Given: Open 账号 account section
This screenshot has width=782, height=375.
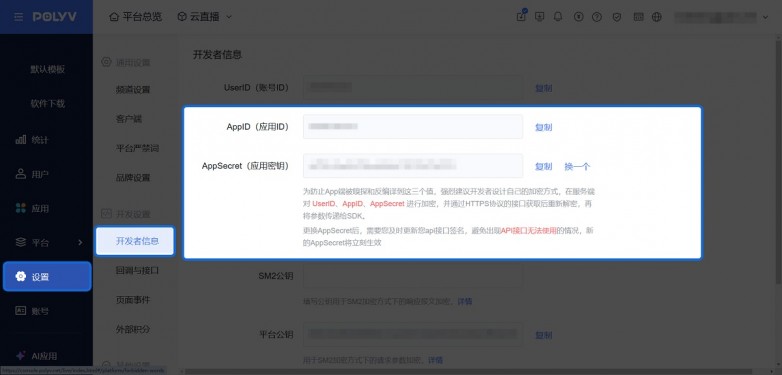Looking at the screenshot, I should point(32,311).
